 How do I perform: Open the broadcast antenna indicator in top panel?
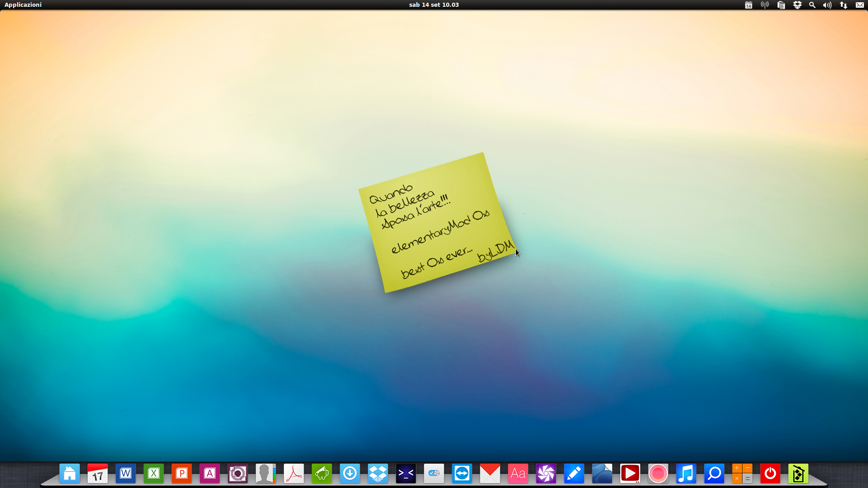(x=765, y=5)
